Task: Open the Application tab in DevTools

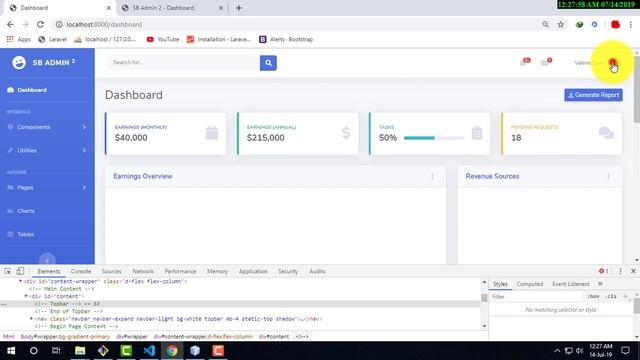Action: [x=253, y=271]
